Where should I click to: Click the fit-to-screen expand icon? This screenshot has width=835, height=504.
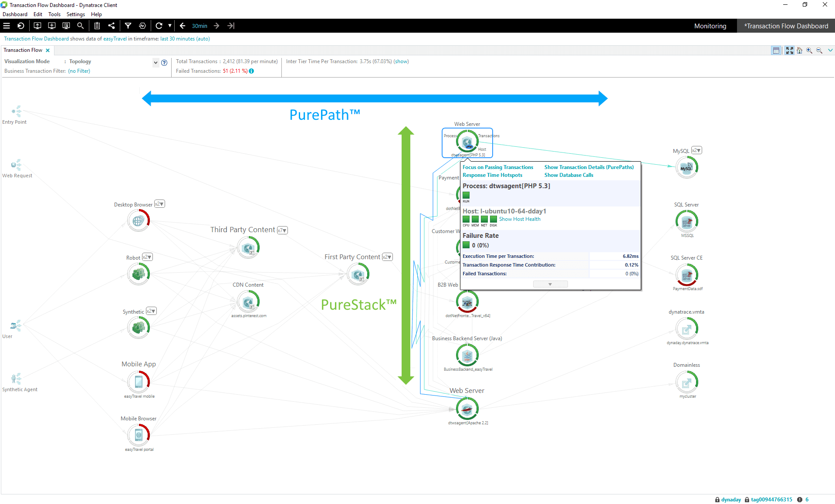click(x=789, y=51)
